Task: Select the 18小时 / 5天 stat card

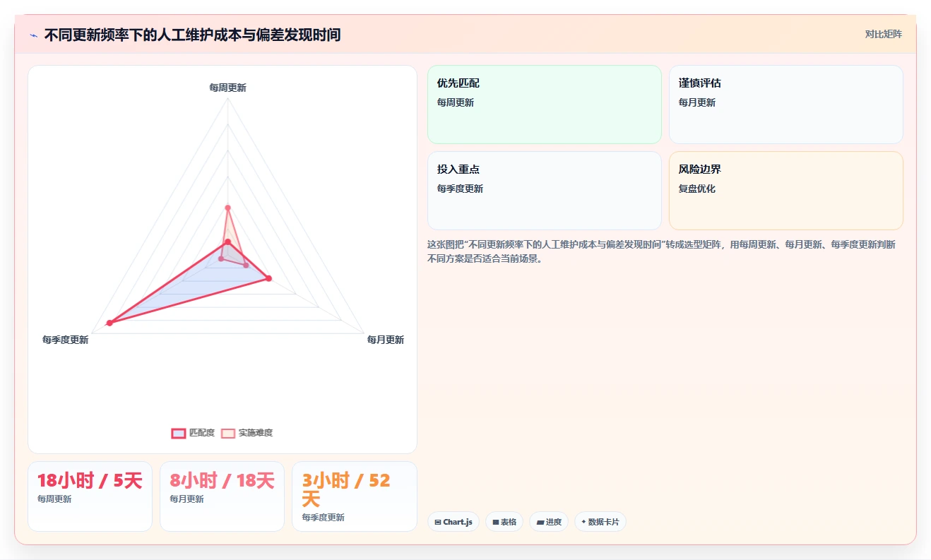Action: (x=90, y=496)
